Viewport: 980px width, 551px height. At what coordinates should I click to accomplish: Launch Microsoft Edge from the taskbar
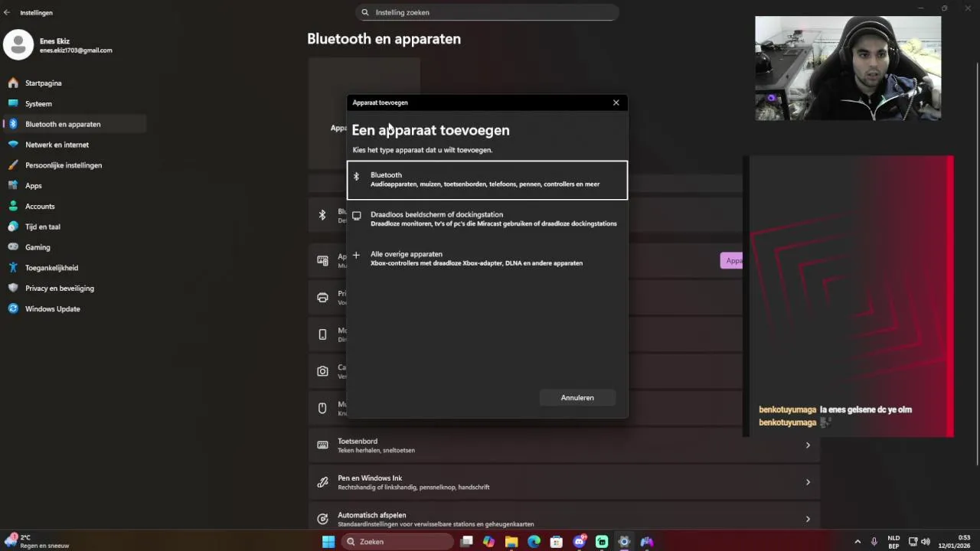click(x=534, y=542)
